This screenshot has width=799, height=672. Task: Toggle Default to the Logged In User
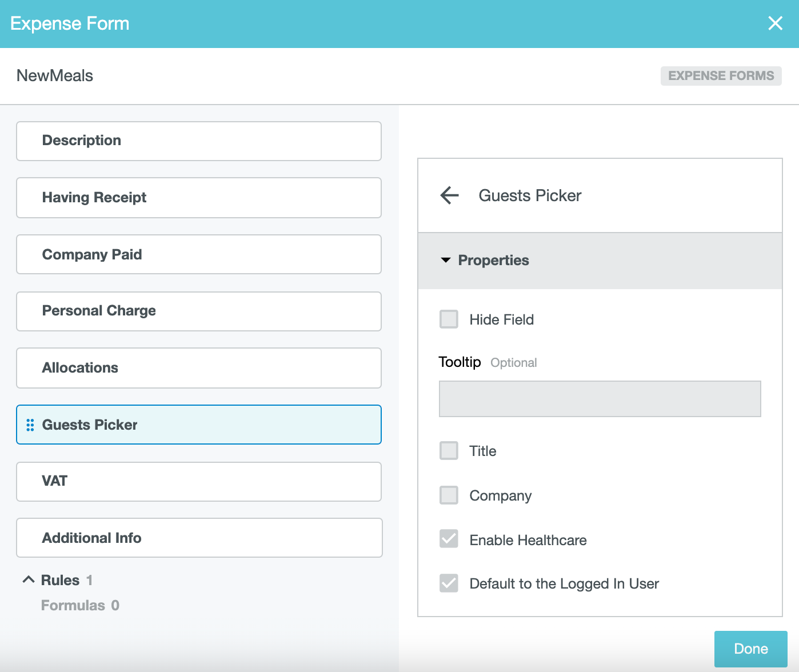(x=449, y=583)
